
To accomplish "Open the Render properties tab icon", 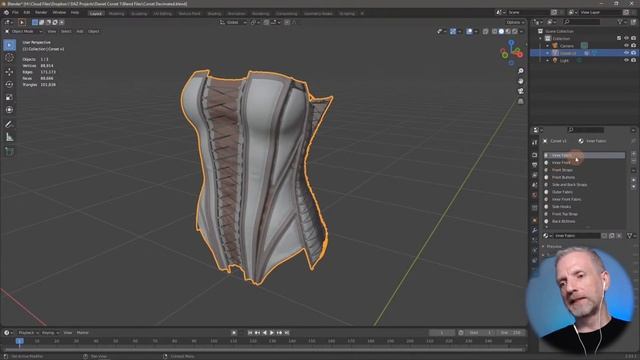I will coord(535,155).
